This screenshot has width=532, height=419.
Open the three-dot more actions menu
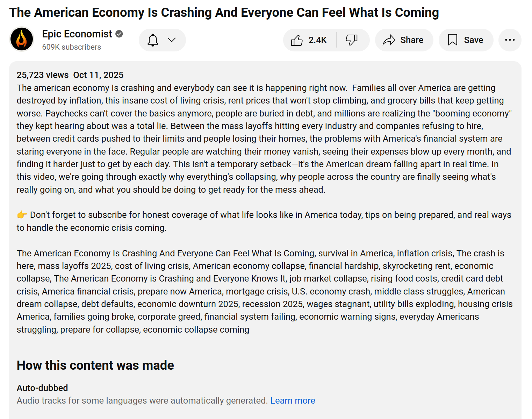click(510, 40)
